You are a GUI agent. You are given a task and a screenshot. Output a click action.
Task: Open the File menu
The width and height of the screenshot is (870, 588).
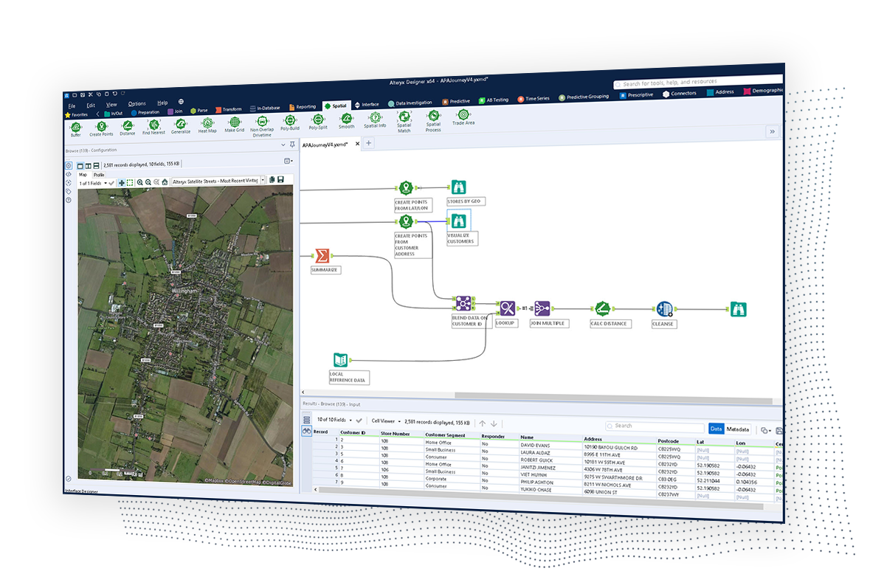tap(72, 106)
